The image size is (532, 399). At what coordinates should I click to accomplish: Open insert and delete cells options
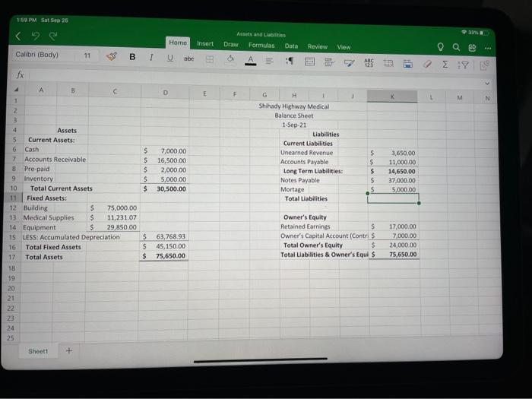388,63
